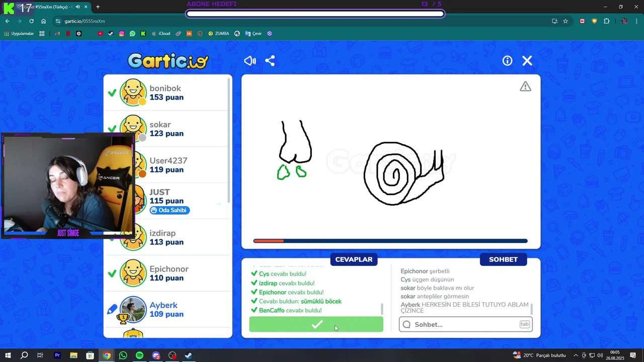Screen dimensions: 644x362
Task: Click the red fast-forward extension icon
Action: (582, 21)
